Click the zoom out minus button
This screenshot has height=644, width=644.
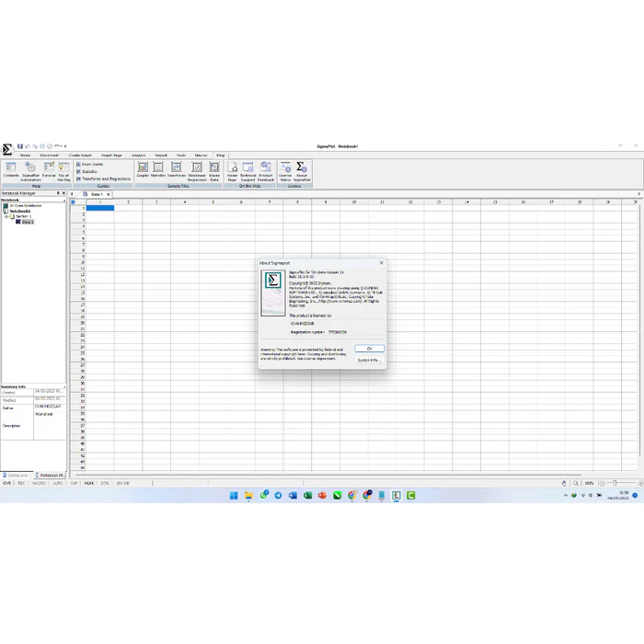pyautogui.click(x=602, y=483)
